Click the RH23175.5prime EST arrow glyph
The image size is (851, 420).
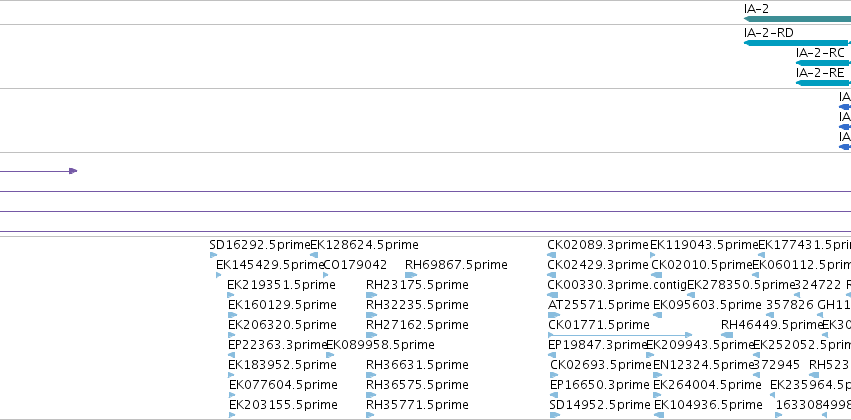pos(370,295)
